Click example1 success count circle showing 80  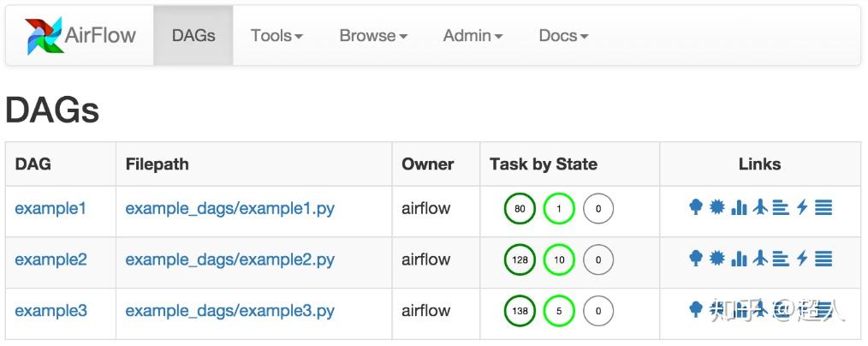(x=520, y=208)
